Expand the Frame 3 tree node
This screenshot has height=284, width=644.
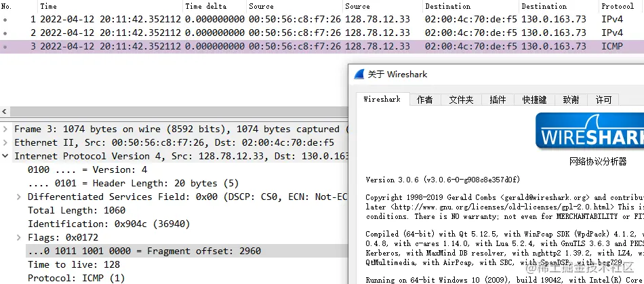(5, 129)
